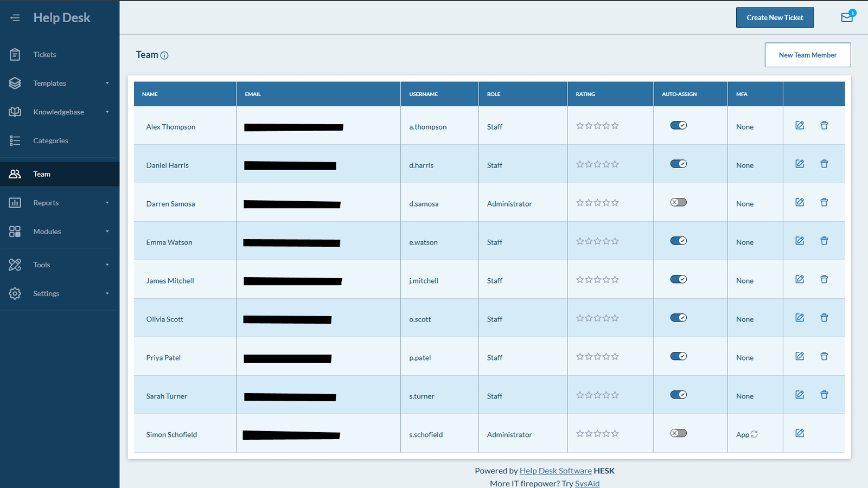868x488 pixels.
Task: Edit Simon Schofield's profile via the pencil icon
Action: click(800, 433)
